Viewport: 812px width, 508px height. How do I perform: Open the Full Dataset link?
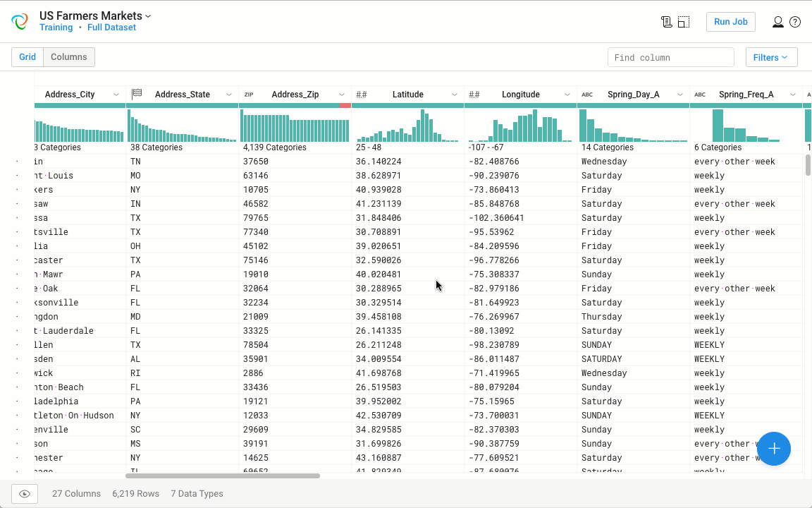[x=111, y=28]
